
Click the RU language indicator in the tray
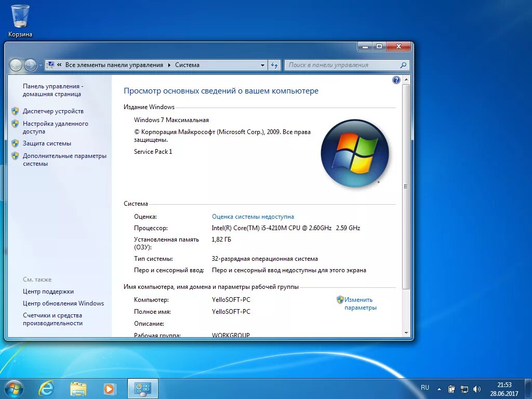point(425,388)
